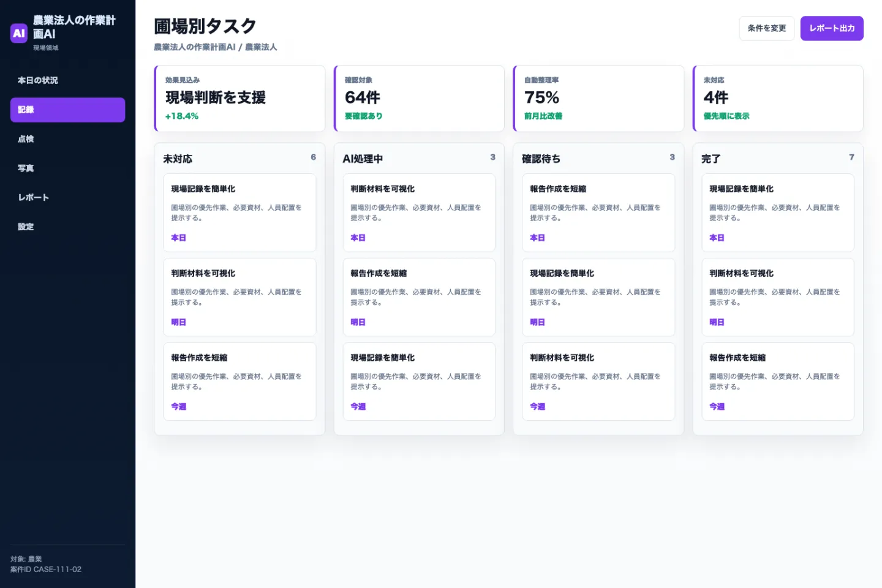
Task: Click the breadcrumb 農業法人の作業計画AI / 農業法人
Action: click(x=215, y=47)
